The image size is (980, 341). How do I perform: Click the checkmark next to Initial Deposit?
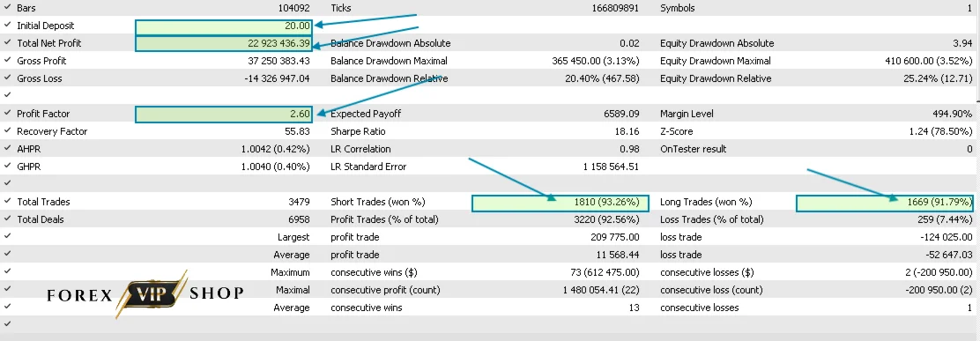7,26
